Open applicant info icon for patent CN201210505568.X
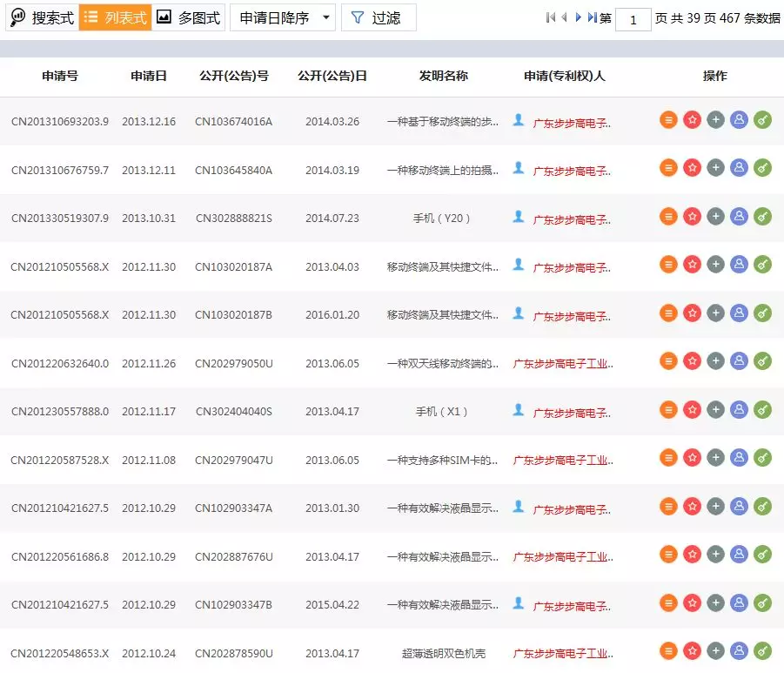784x673 pixels. [x=738, y=267]
